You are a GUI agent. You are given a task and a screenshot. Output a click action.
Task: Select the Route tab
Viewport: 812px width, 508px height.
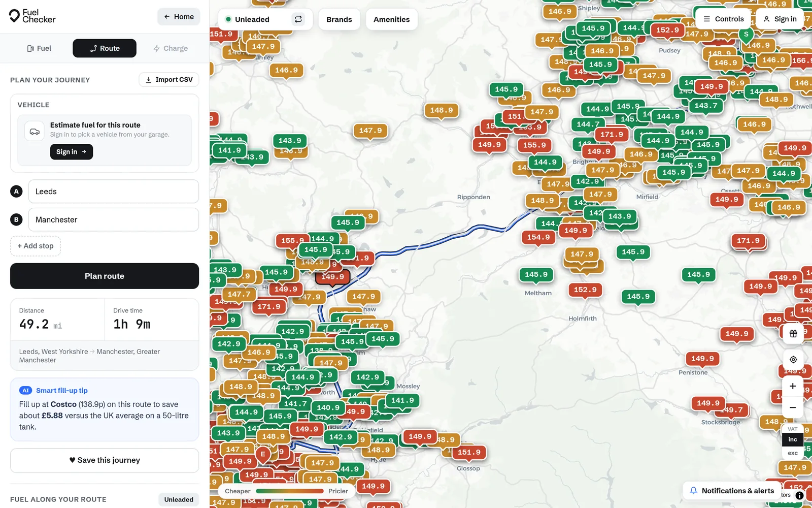[105, 48]
